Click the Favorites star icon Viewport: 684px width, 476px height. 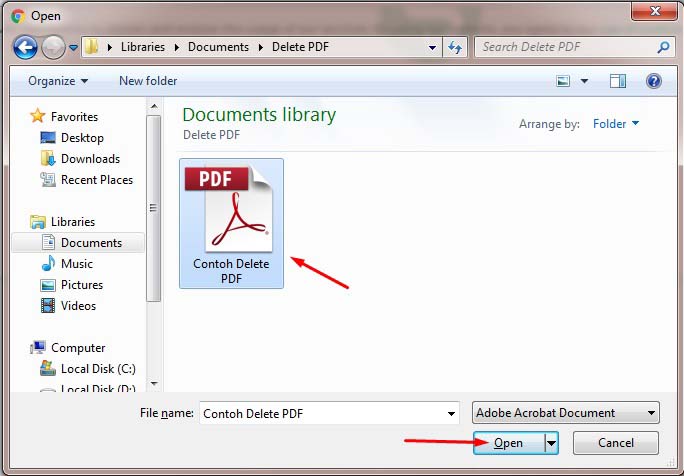click(38, 116)
